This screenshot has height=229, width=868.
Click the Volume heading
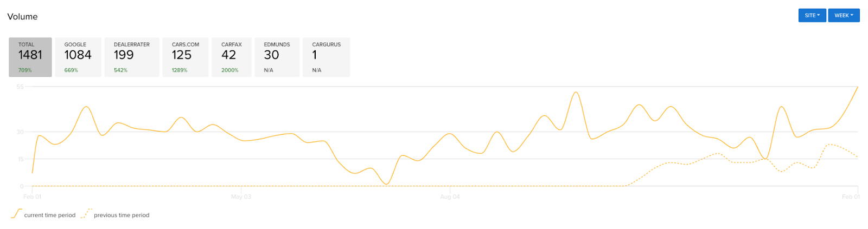tap(22, 17)
